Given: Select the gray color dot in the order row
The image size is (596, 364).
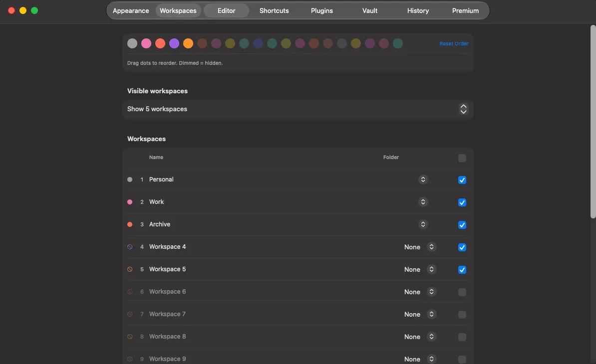Looking at the screenshot, I should (132, 43).
